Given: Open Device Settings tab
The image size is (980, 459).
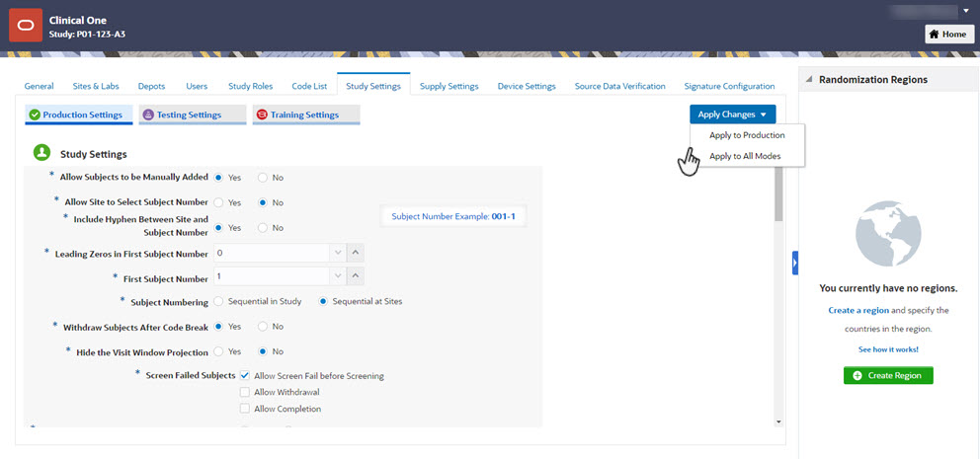Looking at the screenshot, I should pos(527,86).
